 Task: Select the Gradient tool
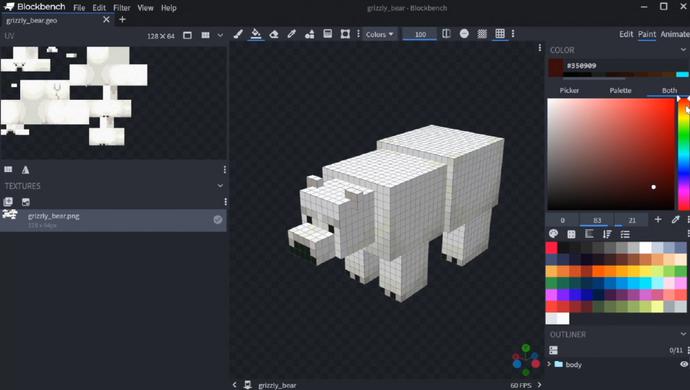point(327,34)
